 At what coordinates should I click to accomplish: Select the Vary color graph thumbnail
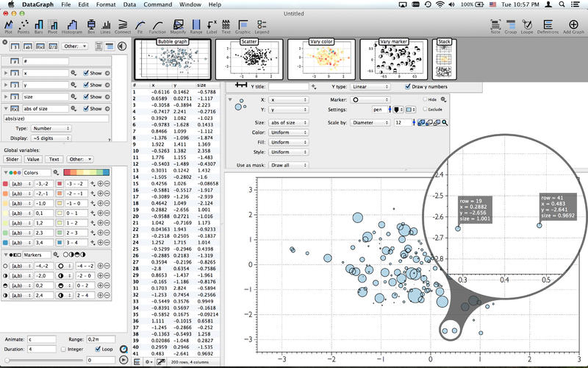coord(320,57)
